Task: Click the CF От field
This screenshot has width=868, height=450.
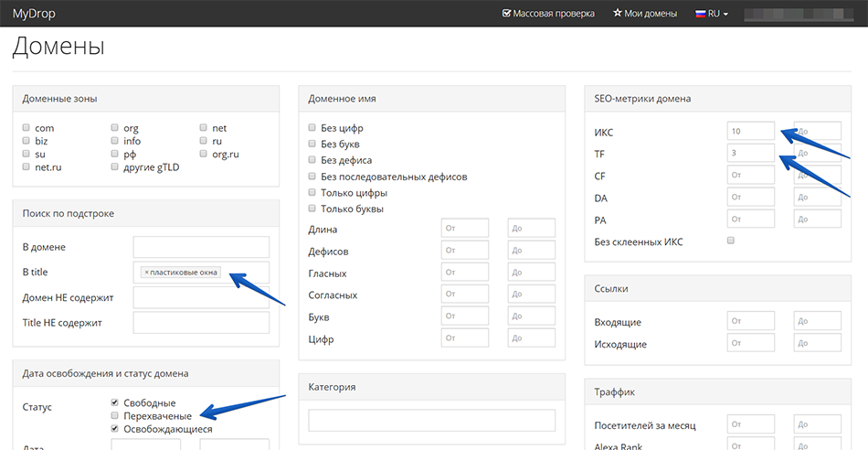Action: point(751,175)
